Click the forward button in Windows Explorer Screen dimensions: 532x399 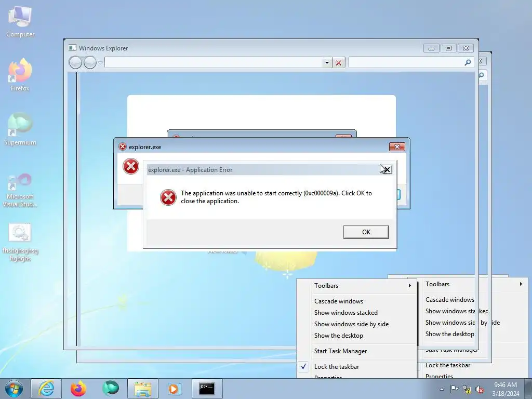[x=90, y=62]
